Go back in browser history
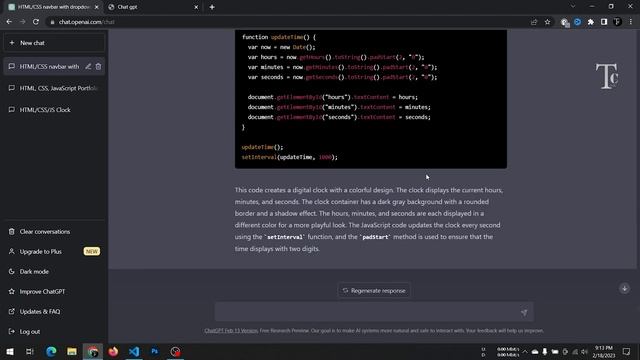Screen dimensions: 640x360 pyautogui.click(x=9, y=22)
